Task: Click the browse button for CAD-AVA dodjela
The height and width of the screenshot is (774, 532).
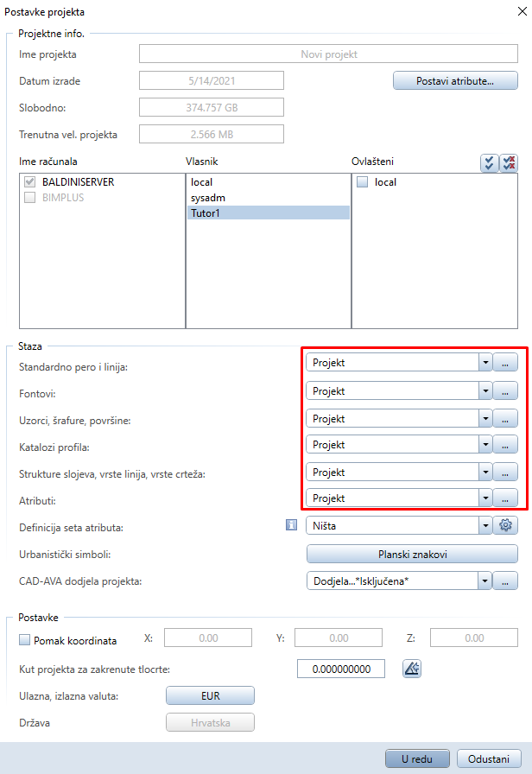Action: click(x=505, y=581)
